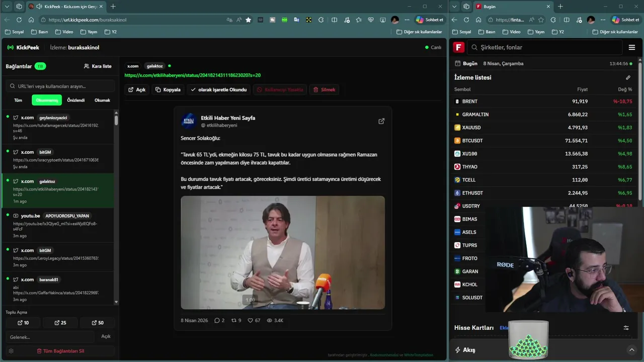This screenshot has height=362, width=644.
Task: Click the tweet video thumbnail
Action: pos(283,252)
